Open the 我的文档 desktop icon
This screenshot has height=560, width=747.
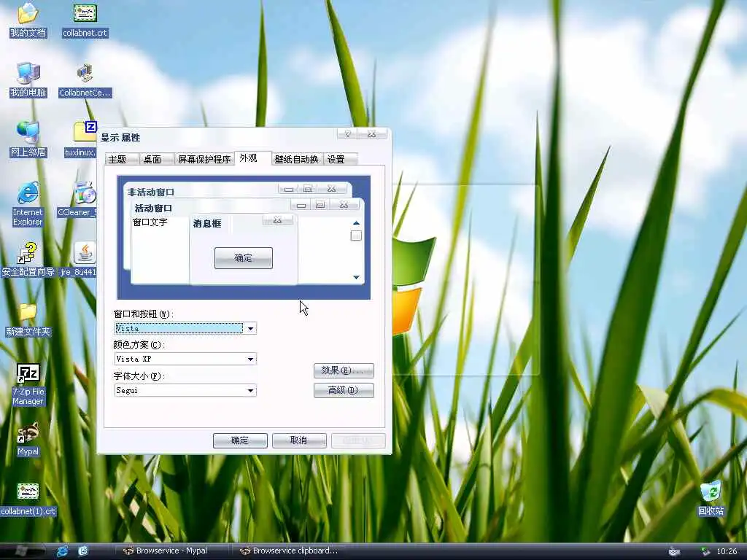pos(28,20)
